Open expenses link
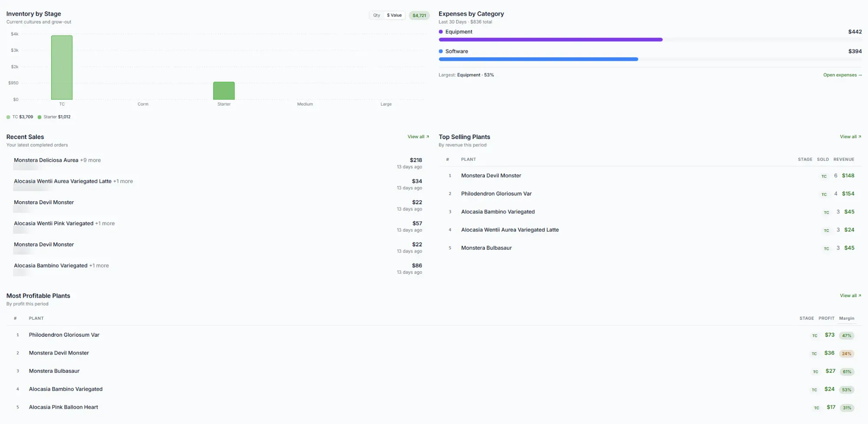This screenshot has width=868, height=424. coord(842,75)
